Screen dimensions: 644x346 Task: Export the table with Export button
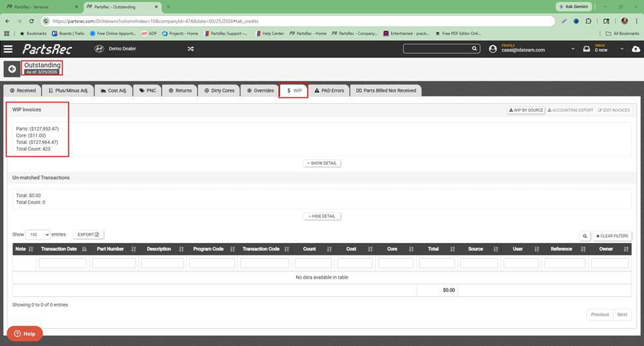tap(89, 234)
